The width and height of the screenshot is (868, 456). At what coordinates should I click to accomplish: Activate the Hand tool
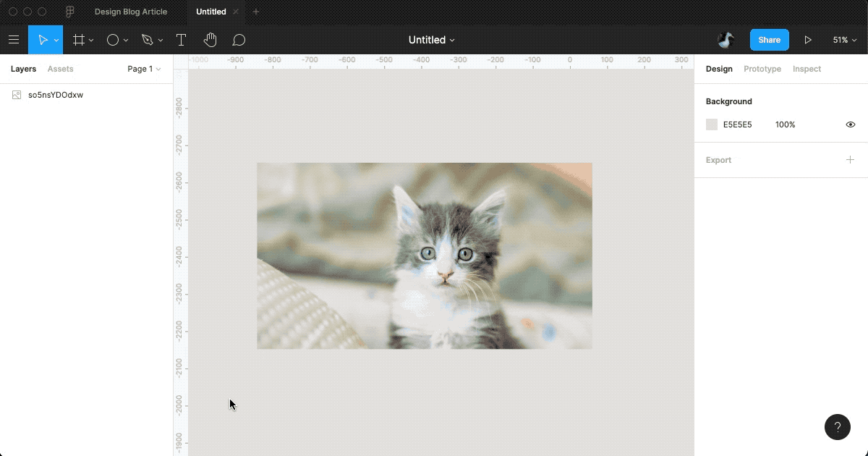[210, 40]
